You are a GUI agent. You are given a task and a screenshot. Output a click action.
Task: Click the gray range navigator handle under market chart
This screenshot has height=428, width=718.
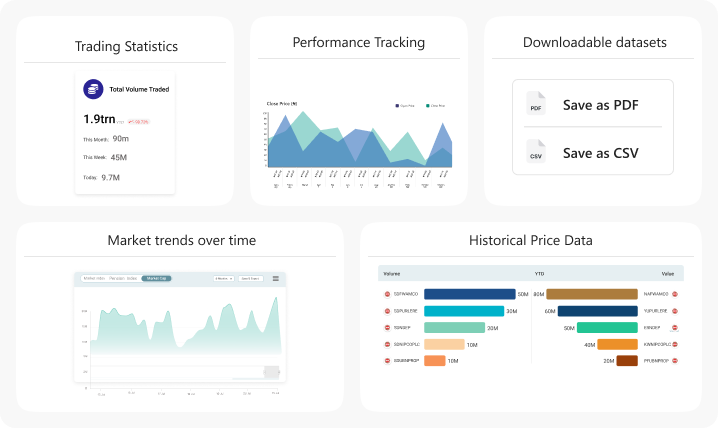(x=272, y=372)
